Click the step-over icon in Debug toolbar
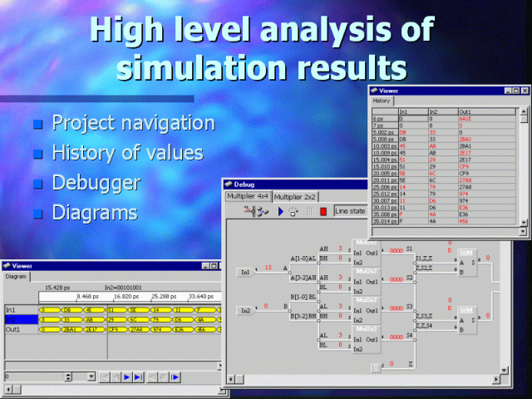The image size is (532, 399). coord(294,212)
